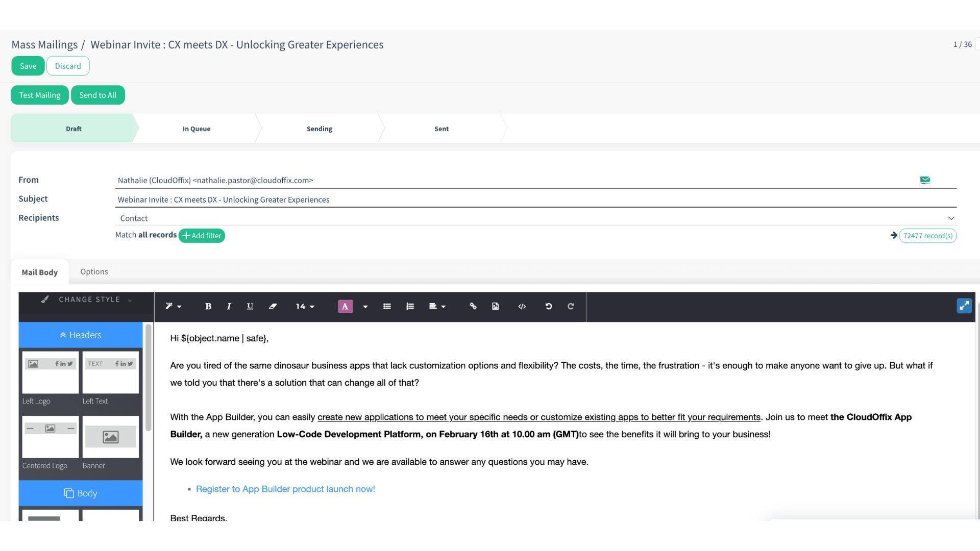980x551 pixels.
Task: Toggle bold formatting in editor toolbar
Action: pyautogui.click(x=208, y=307)
